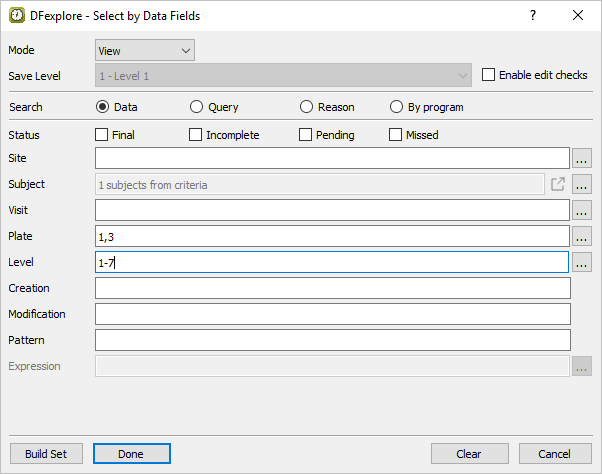Click the Clear button
602x474 pixels.
pos(469,454)
